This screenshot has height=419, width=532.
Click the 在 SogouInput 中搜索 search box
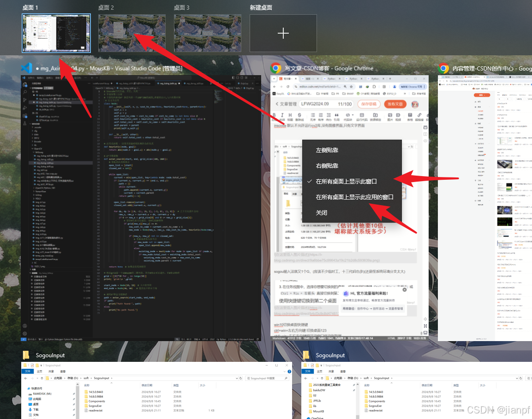tap(267, 378)
